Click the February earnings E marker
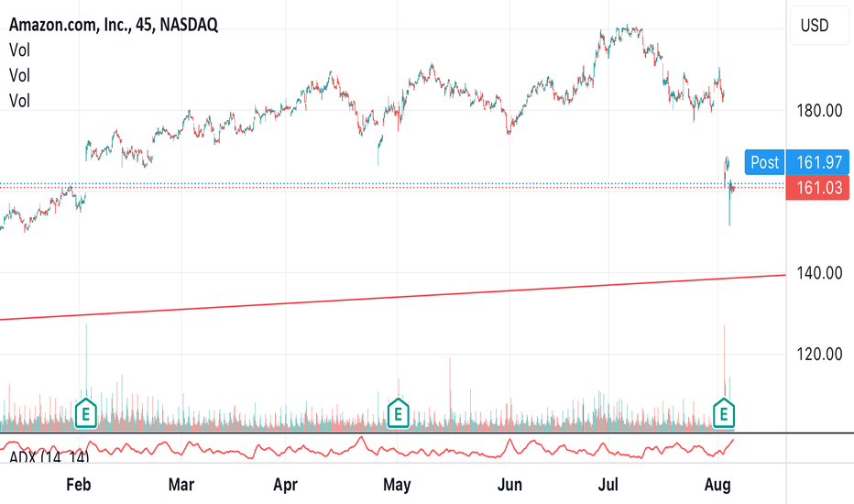 (x=85, y=413)
